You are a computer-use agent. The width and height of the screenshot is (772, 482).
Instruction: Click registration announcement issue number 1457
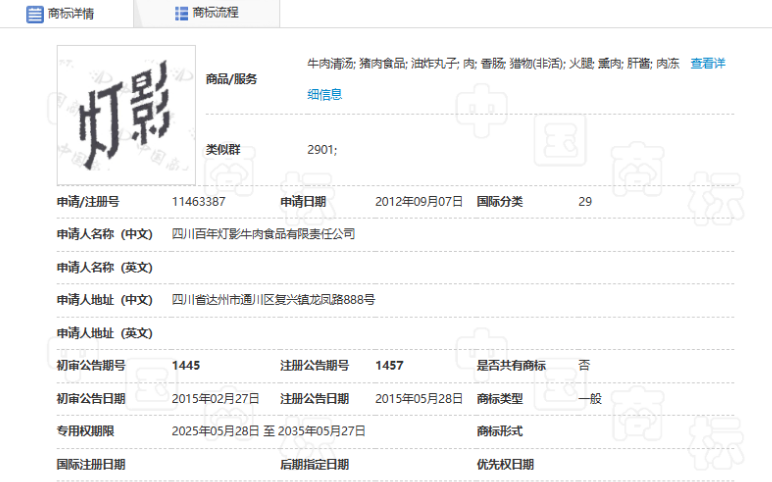point(389,365)
